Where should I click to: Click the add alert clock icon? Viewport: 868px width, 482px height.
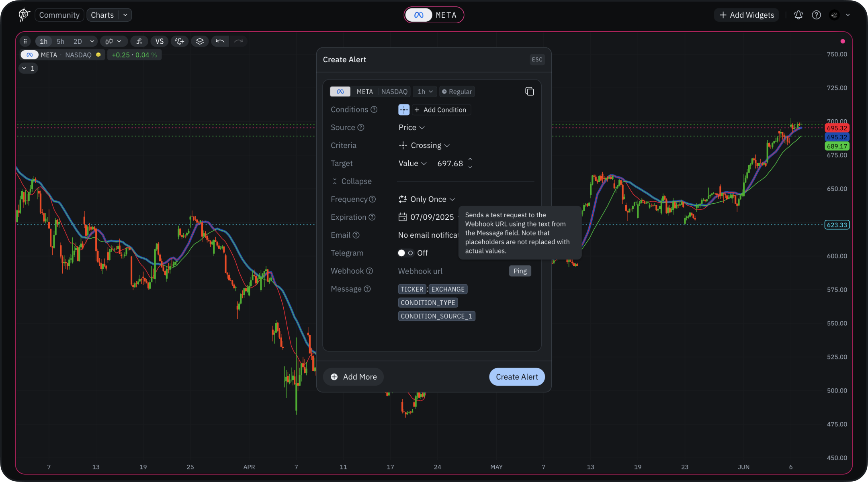click(180, 41)
